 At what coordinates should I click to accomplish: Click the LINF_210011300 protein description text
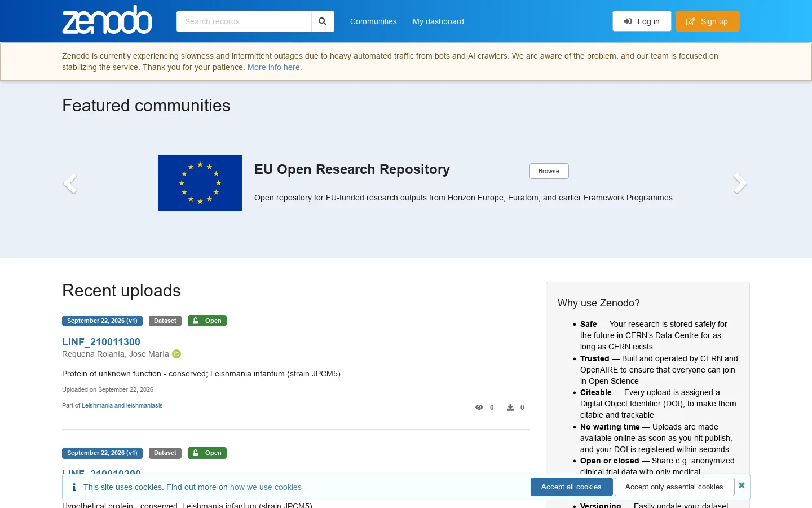pyautogui.click(x=201, y=374)
